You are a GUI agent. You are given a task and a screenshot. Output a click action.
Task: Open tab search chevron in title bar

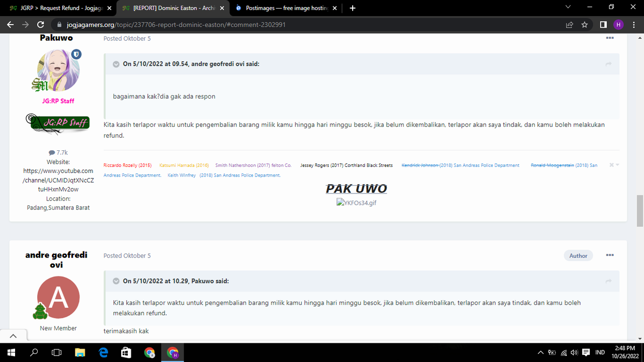click(568, 7)
